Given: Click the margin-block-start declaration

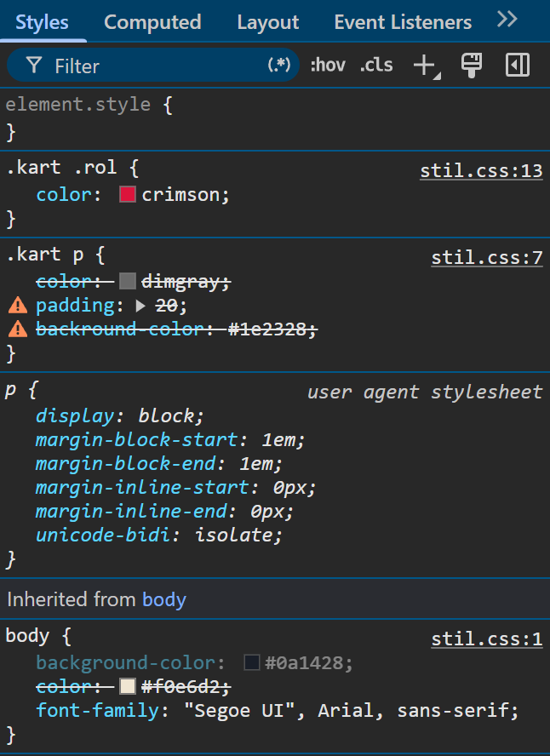Looking at the screenshot, I should (170, 439).
